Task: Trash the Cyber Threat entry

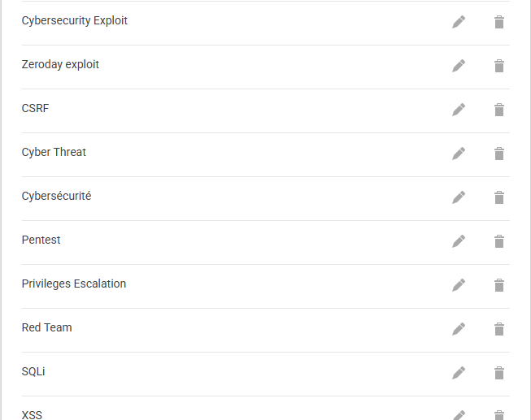Action: tap(499, 154)
